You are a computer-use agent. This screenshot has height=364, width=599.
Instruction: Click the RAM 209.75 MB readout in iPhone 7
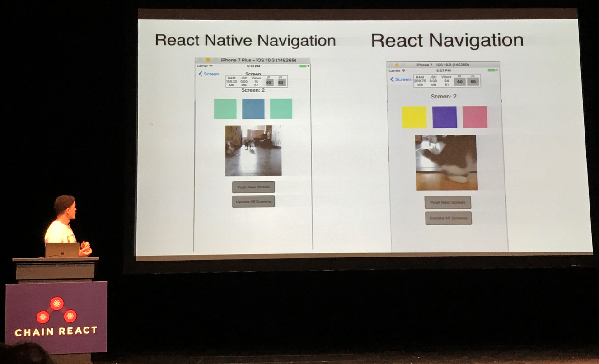coord(420,81)
